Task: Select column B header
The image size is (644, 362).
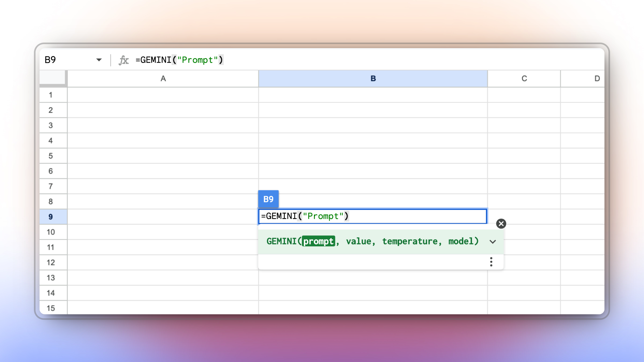Action: click(x=373, y=78)
